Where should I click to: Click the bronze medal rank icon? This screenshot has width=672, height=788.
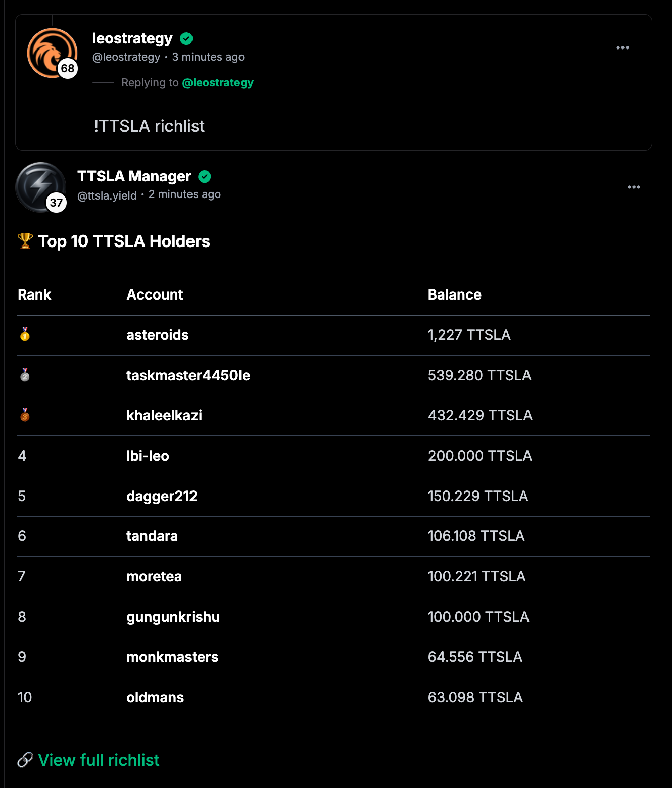pyautogui.click(x=25, y=415)
